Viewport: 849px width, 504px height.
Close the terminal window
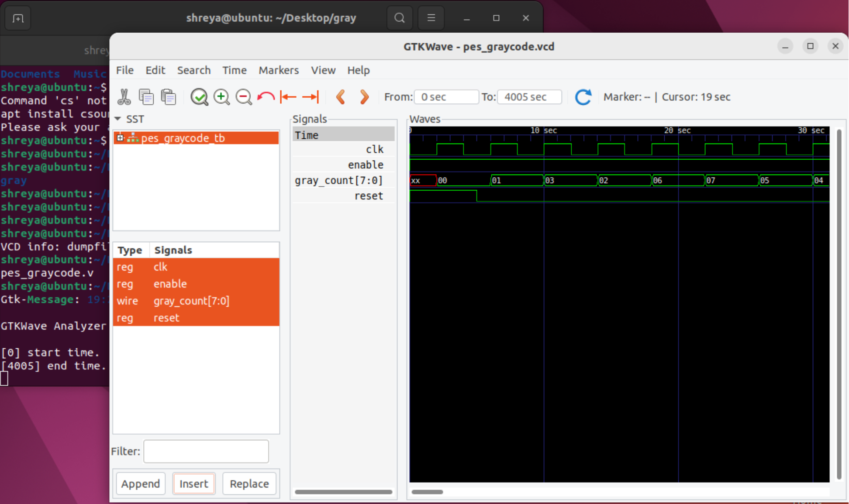click(526, 18)
